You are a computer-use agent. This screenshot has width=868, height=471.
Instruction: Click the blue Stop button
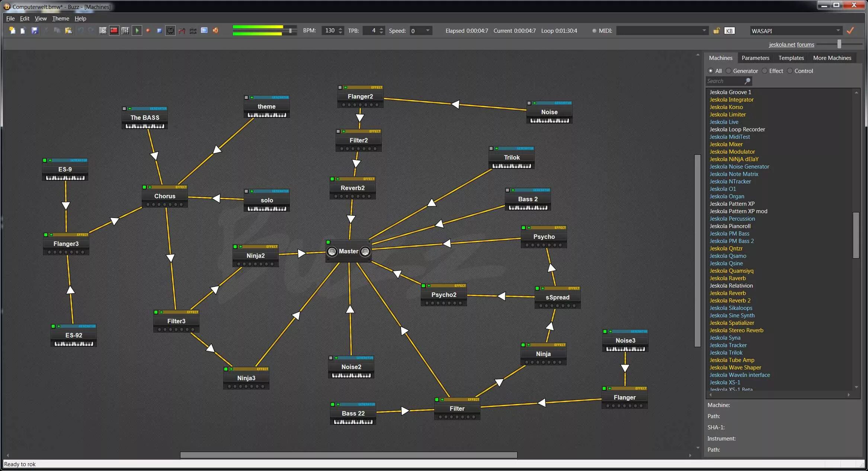(159, 31)
